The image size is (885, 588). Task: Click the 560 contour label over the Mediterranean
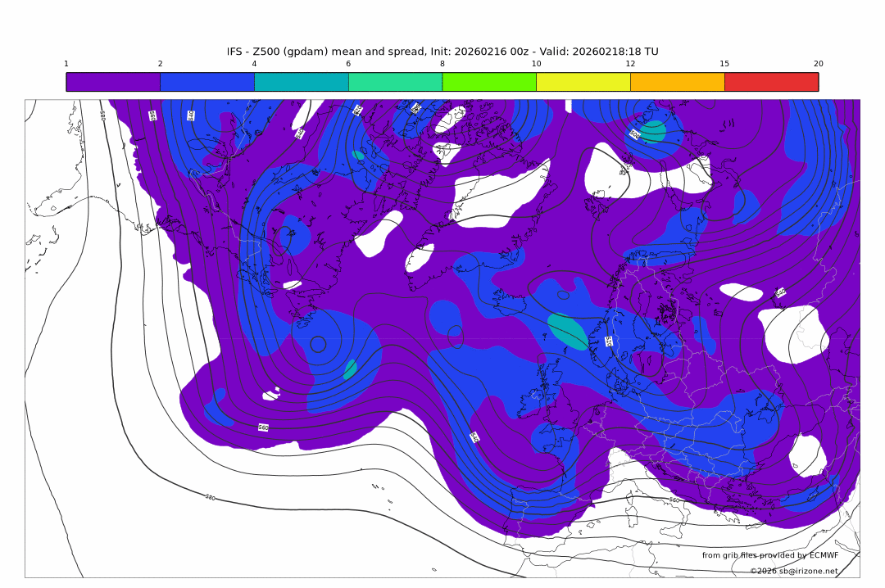point(674,500)
